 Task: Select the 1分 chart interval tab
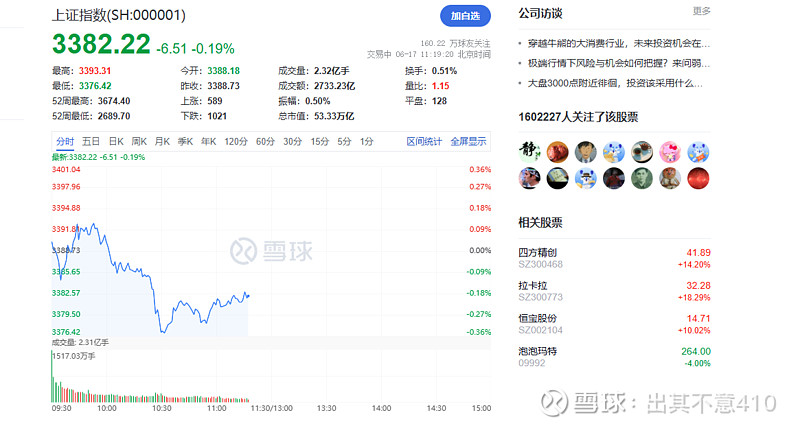(366, 141)
